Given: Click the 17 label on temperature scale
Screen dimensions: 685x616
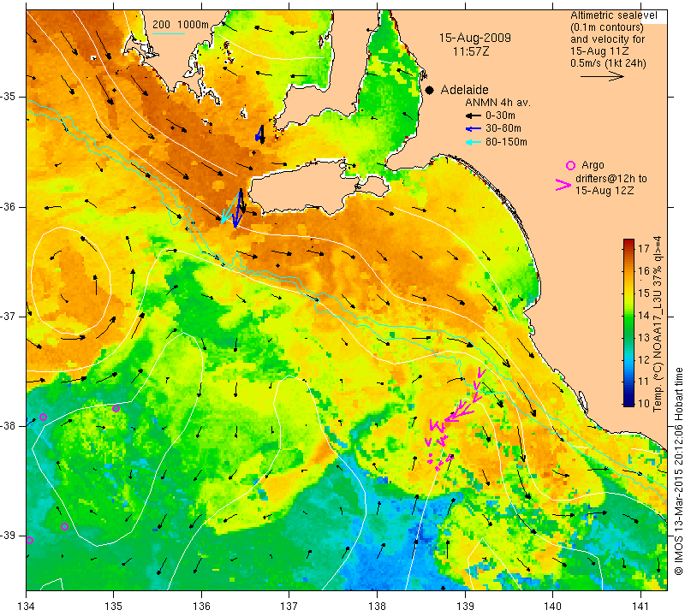Looking at the screenshot, I should click(x=644, y=249).
